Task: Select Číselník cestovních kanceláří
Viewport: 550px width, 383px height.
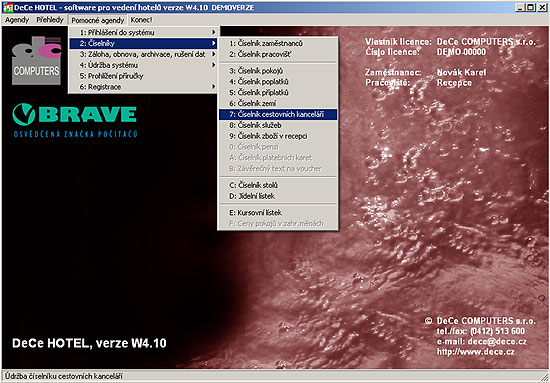Action: point(278,114)
